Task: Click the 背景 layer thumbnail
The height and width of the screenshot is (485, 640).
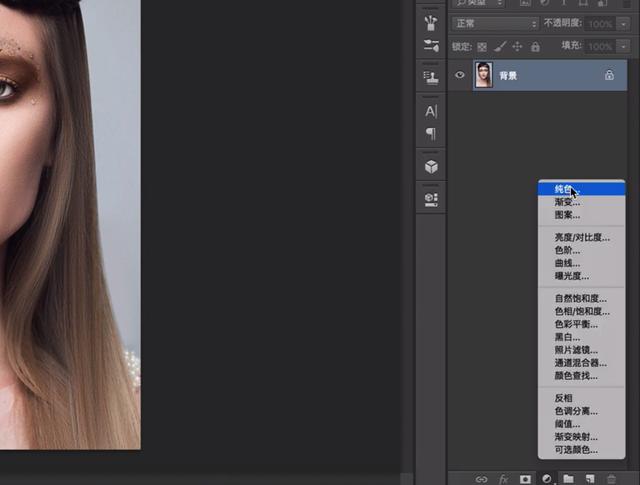Action: click(484, 75)
